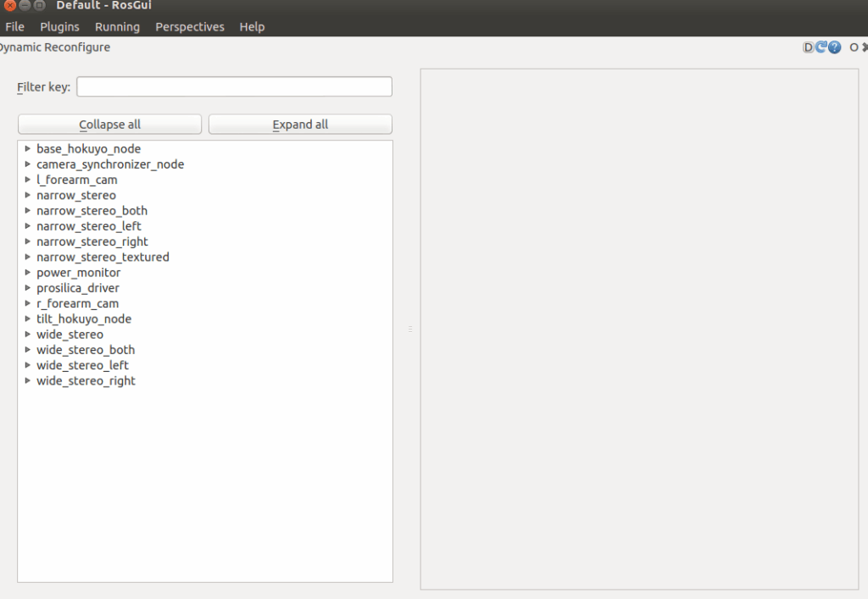
Task: Open the File menu
Action: (14, 27)
